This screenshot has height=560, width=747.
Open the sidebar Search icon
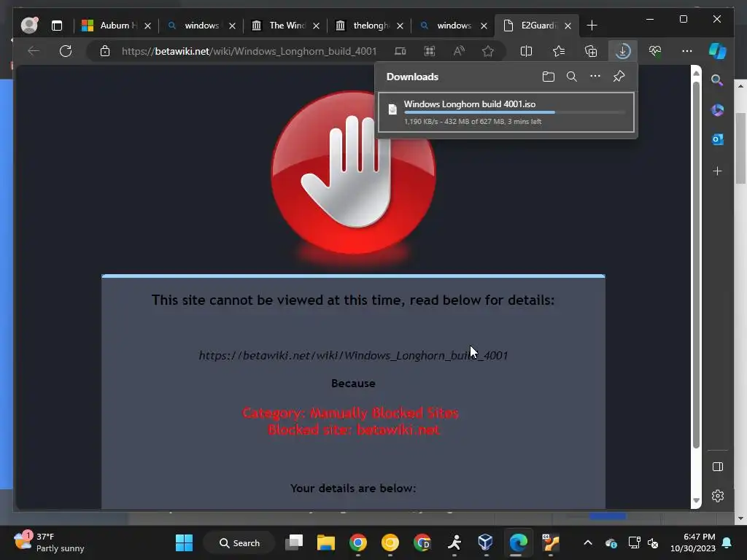[x=717, y=80]
